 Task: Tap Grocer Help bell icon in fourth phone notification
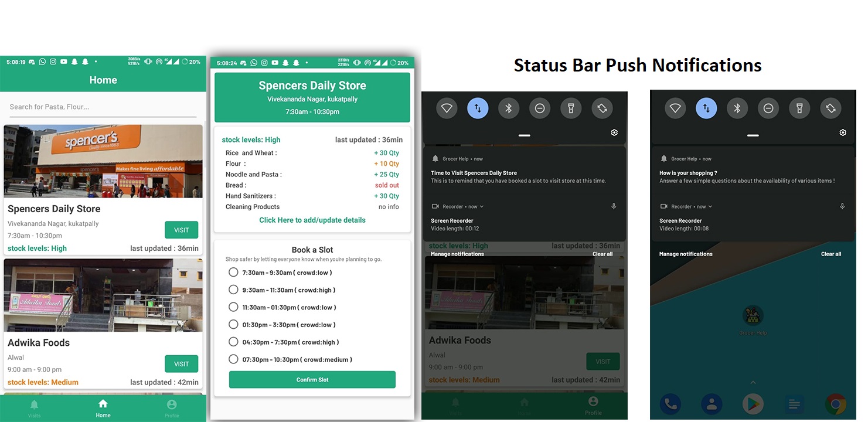tap(663, 159)
